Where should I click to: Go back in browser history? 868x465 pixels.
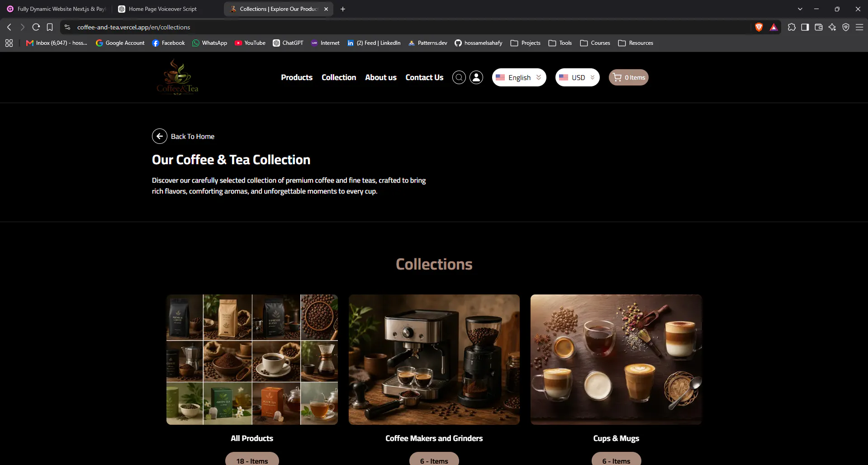(x=9, y=27)
